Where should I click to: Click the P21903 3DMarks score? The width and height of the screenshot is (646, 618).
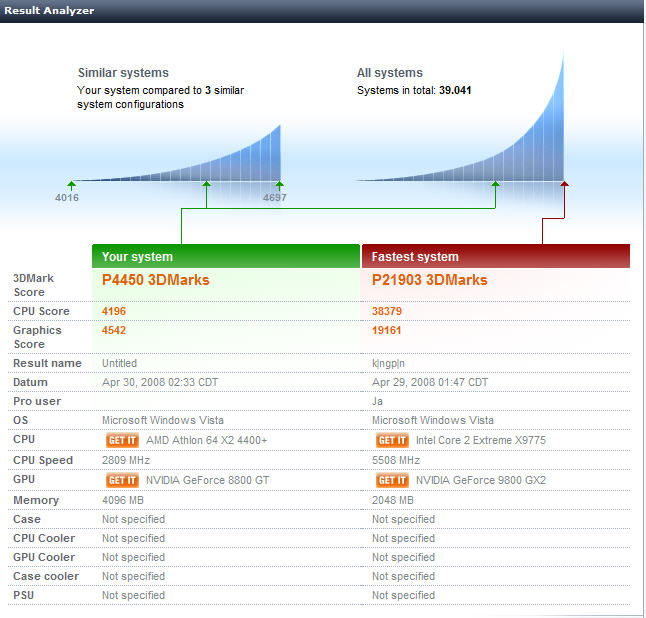429,280
